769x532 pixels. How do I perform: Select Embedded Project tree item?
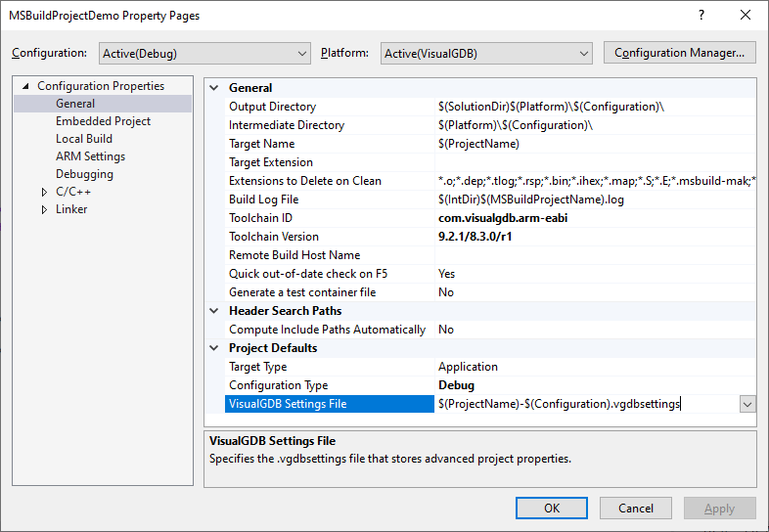(x=103, y=121)
